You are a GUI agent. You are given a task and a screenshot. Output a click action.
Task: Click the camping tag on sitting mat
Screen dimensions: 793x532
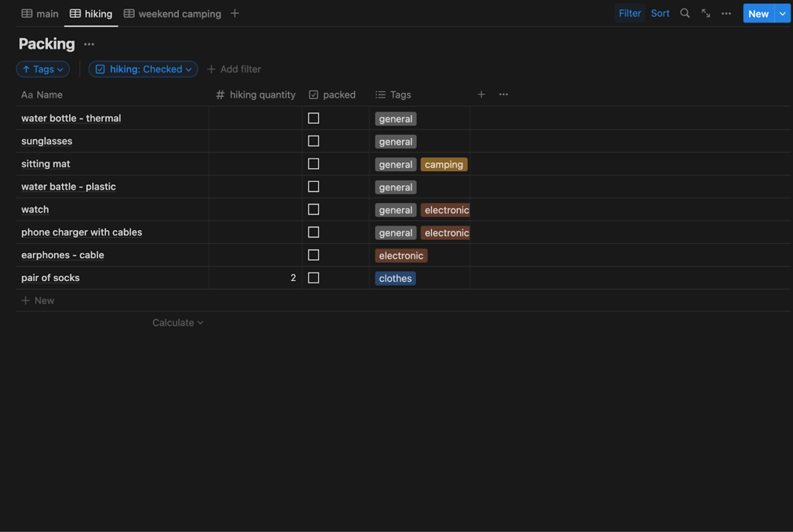(444, 164)
